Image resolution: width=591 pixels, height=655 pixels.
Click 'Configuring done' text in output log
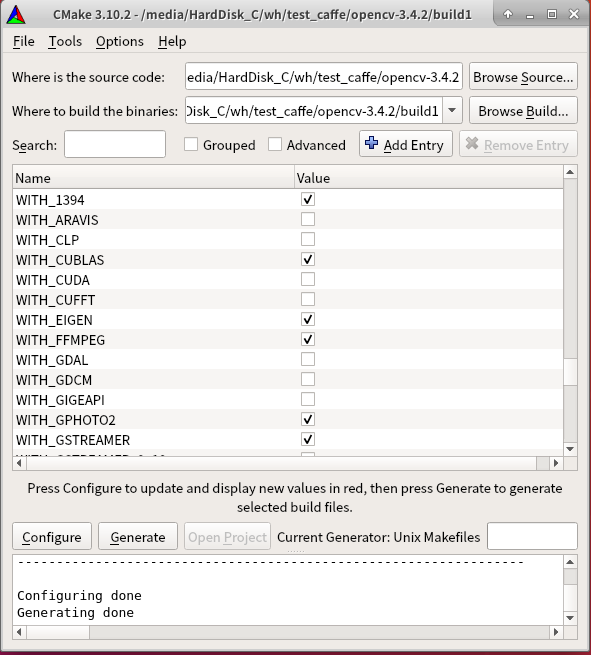click(x=79, y=595)
